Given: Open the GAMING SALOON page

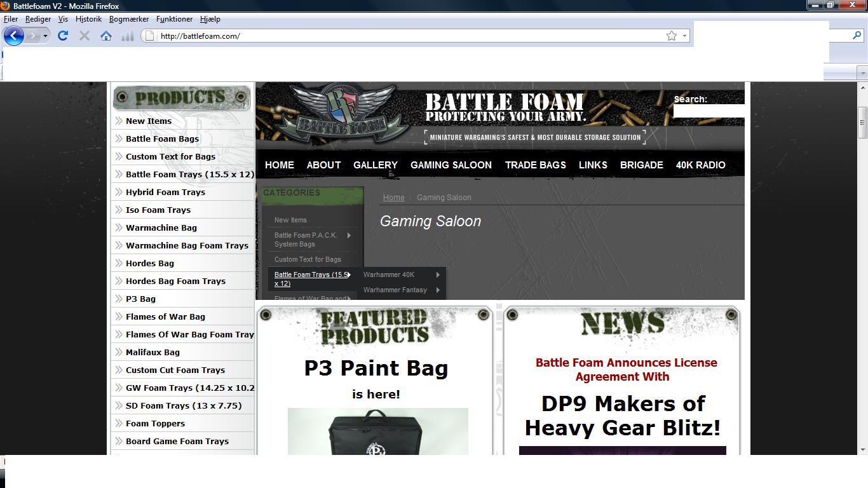Looking at the screenshot, I should pos(451,165).
